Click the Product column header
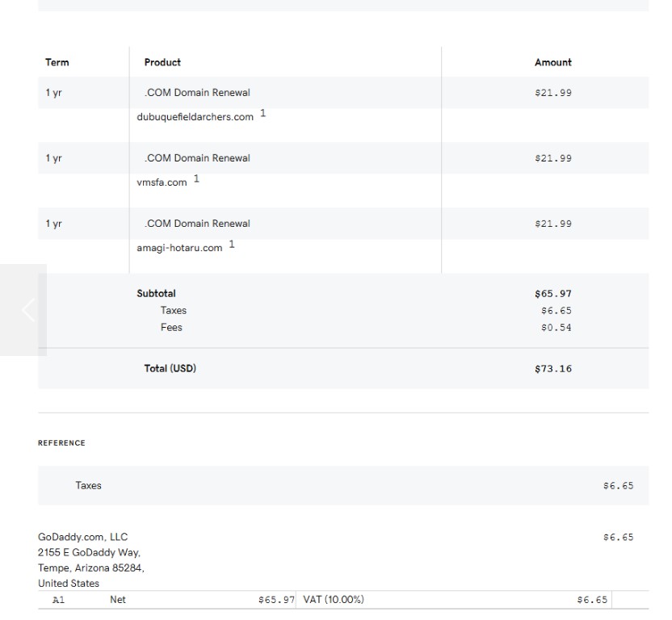 (162, 62)
